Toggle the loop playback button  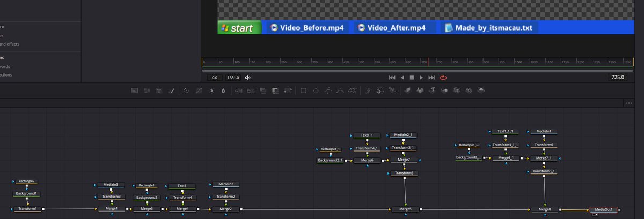443,78
